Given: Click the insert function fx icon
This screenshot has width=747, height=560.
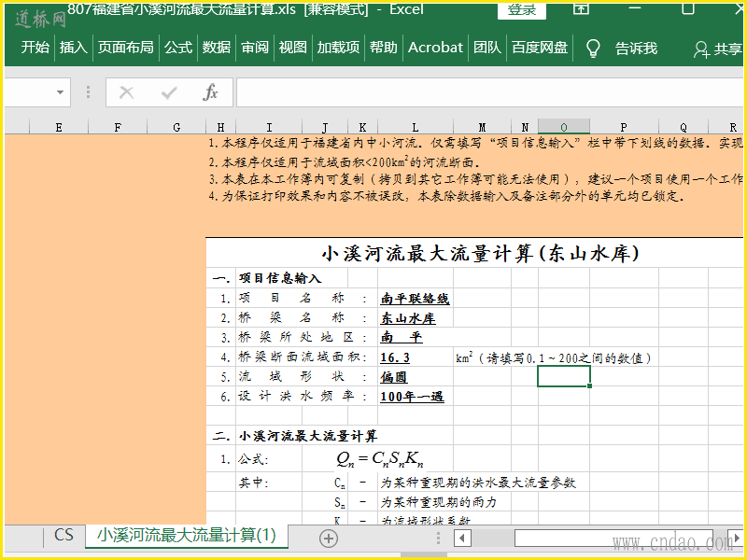Looking at the screenshot, I should pyautogui.click(x=210, y=92).
